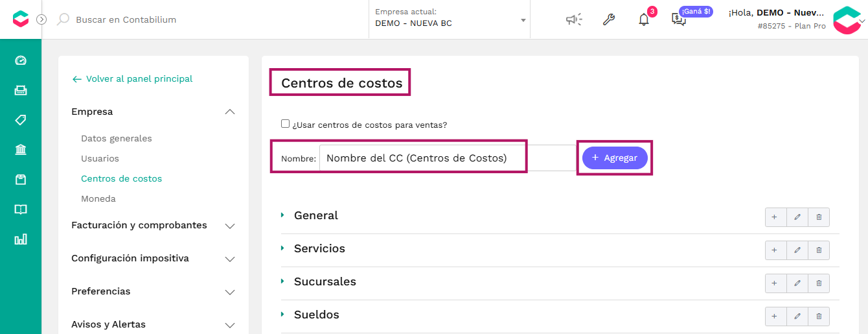Viewport: 868px width, 334px height.
Task: Open the Empresa actual company dropdown
Action: point(450,19)
